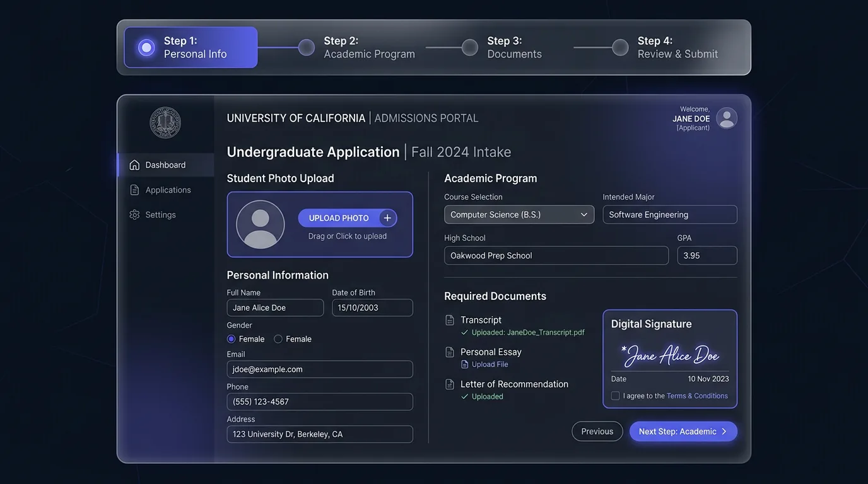Open the Terms & Conditions link
The height and width of the screenshot is (484, 868).
(697, 395)
